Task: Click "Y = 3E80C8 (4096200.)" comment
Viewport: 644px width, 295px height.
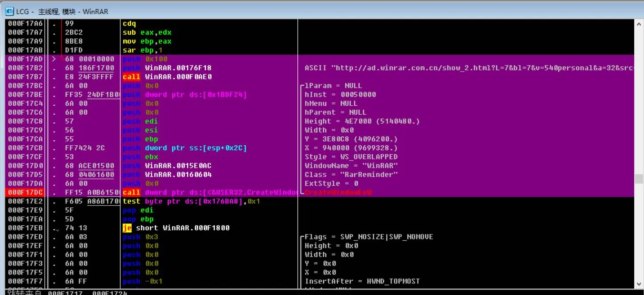Action: [x=351, y=139]
